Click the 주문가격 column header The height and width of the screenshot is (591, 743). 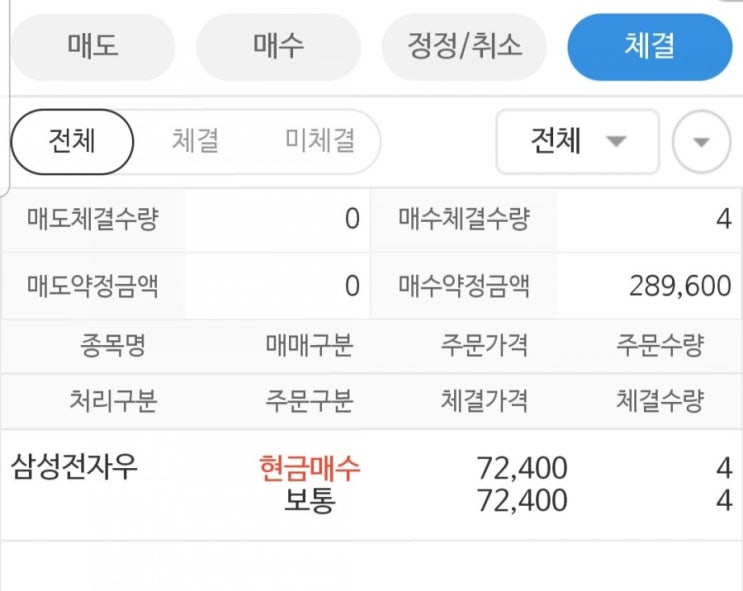[484, 347]
